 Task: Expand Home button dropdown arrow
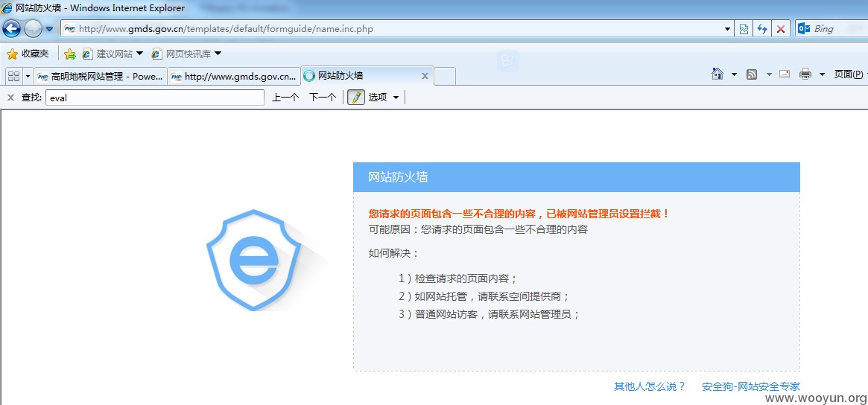coord(734,74)
